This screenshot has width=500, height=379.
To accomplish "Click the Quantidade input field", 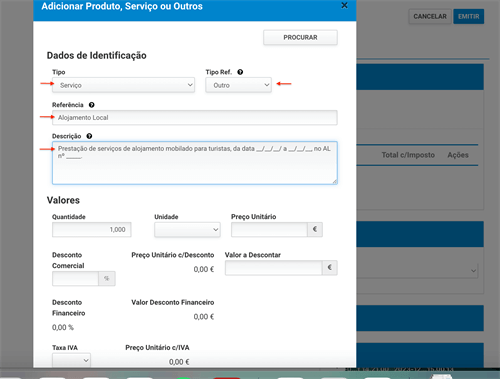I will [92, 230].
